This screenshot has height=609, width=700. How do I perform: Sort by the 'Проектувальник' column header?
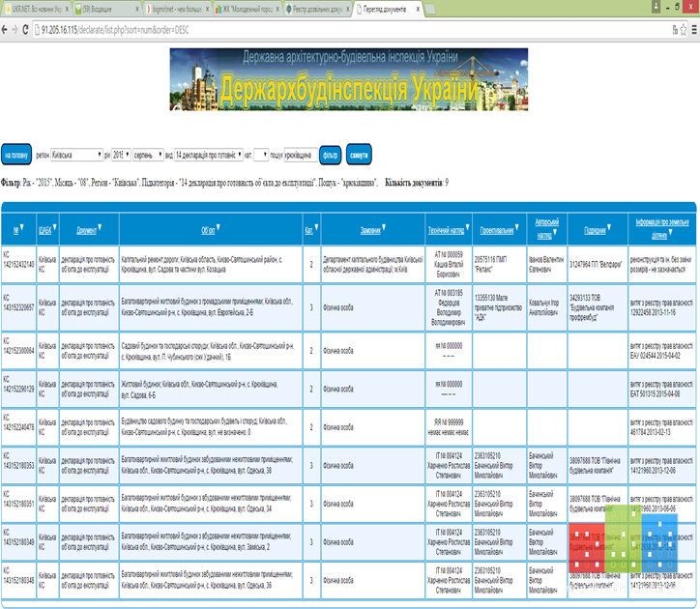coord(497,230)
